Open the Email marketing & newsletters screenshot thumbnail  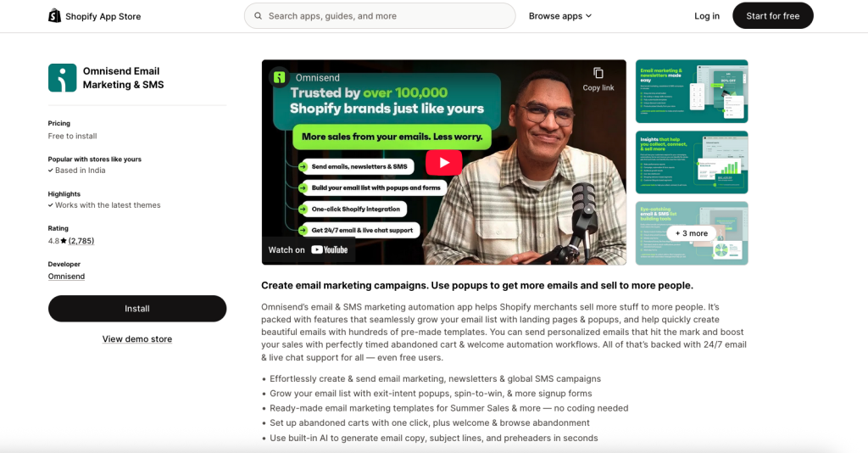pos(692,92)
